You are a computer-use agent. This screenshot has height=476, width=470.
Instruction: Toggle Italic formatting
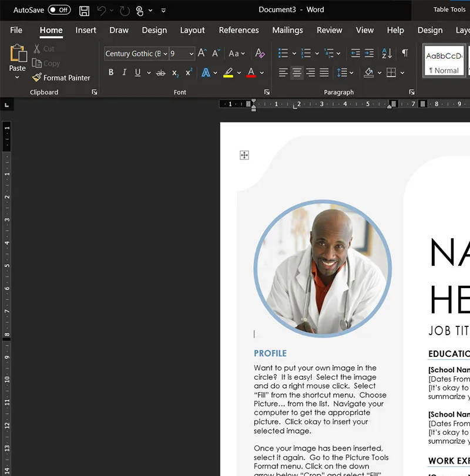[125, 72]
